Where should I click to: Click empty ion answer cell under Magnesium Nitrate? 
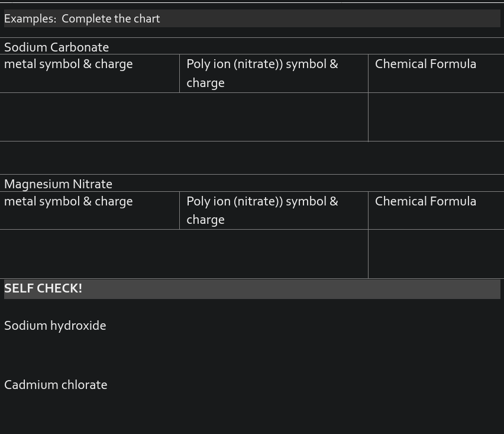183,254
